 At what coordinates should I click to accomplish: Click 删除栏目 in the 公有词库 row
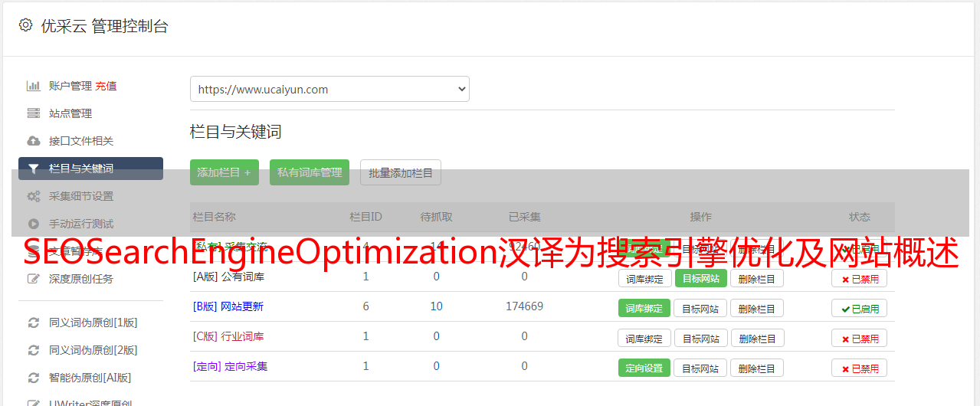757,278
